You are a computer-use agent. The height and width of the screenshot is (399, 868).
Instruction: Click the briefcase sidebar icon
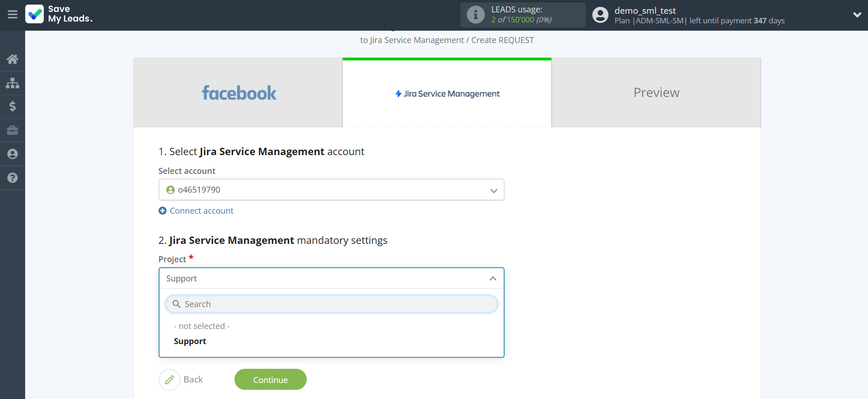click(x=12, y=130)
